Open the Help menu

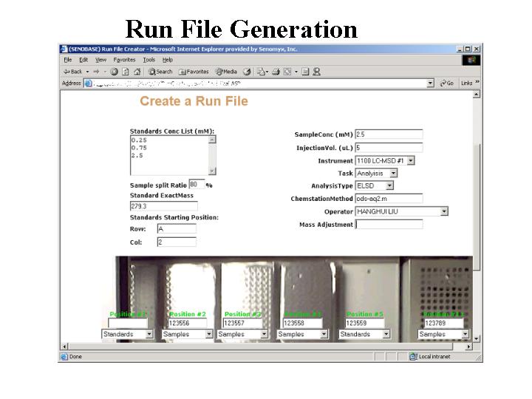coord(168,60)
